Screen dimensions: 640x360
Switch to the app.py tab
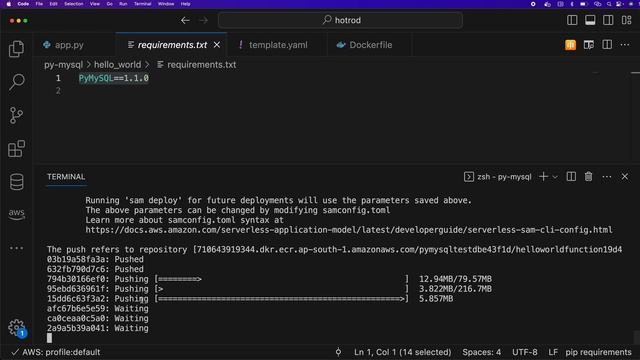(69, 45)
